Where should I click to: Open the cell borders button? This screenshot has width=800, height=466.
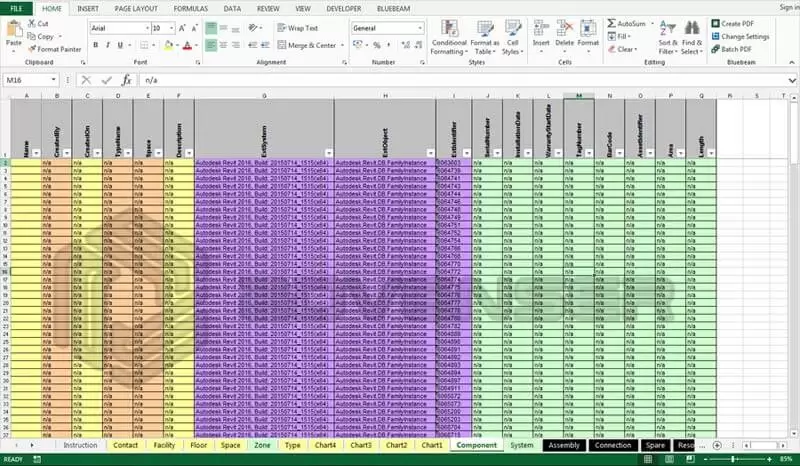coord(144,45)
